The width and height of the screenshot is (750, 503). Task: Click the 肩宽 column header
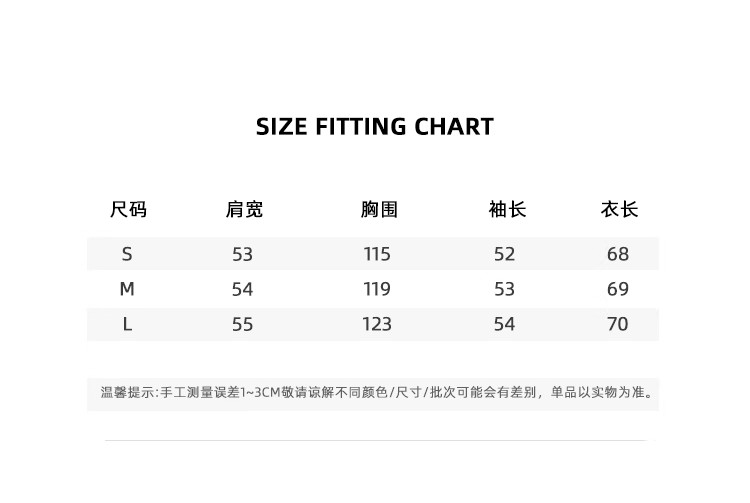[x=244, y=210]
